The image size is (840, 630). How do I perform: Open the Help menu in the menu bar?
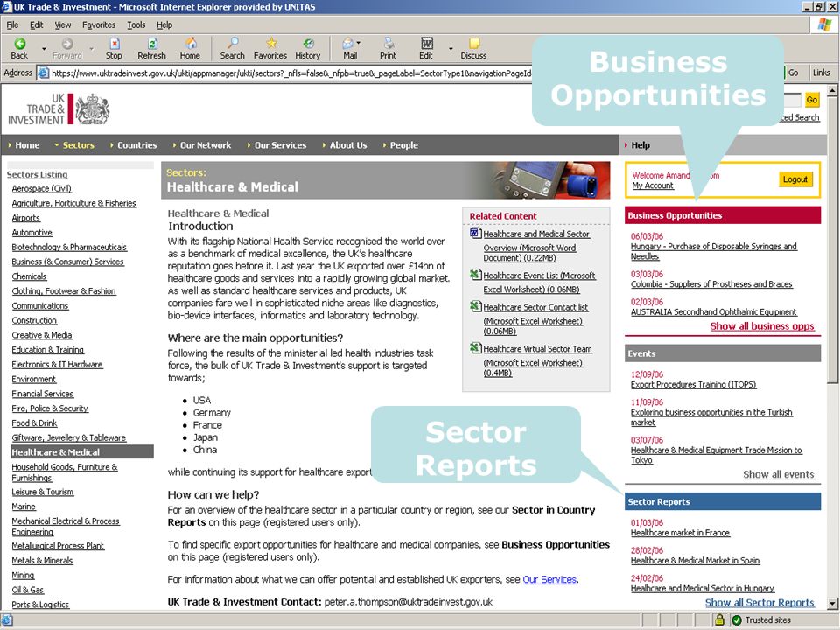point(164,24)
